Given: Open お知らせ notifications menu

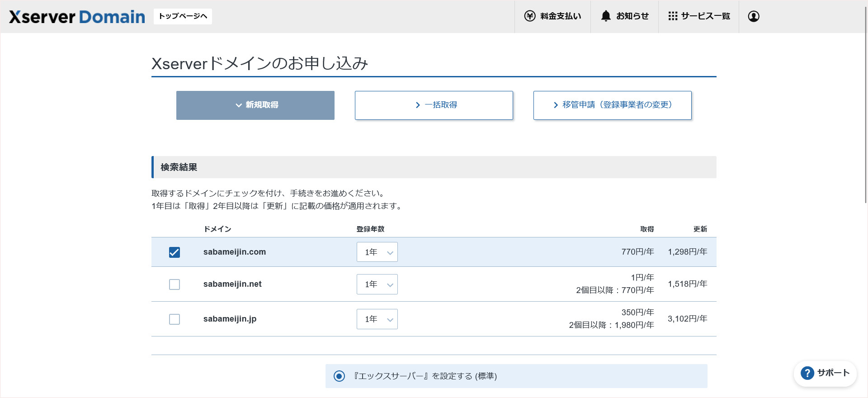Looking at the screenshot, I should [624, 16].
